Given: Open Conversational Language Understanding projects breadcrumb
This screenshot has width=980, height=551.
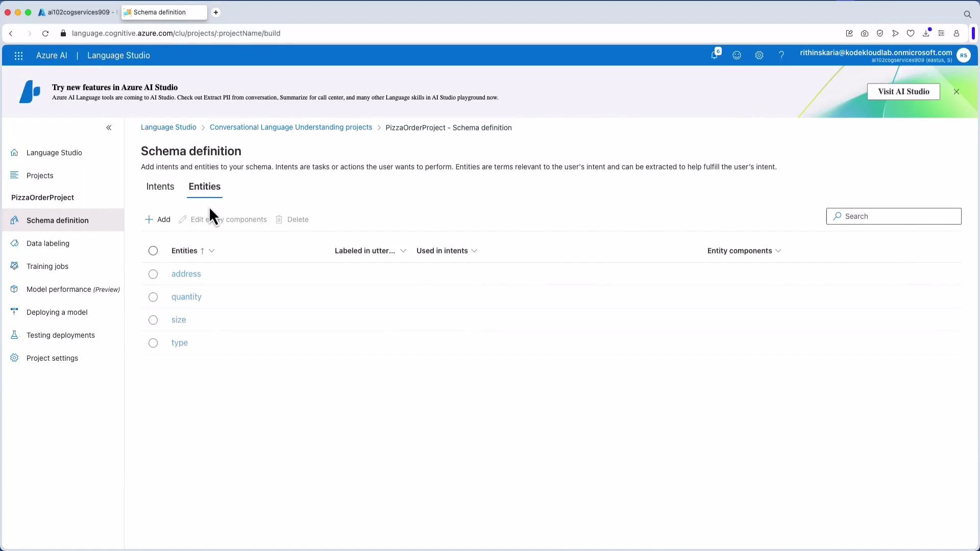Looking at the screenshot, I should 290,127.
